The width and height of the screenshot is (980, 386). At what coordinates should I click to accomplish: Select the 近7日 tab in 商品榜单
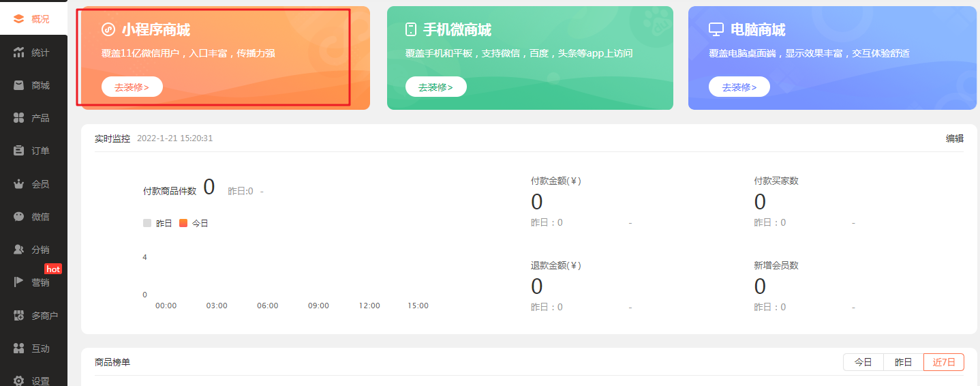point(944,362)
